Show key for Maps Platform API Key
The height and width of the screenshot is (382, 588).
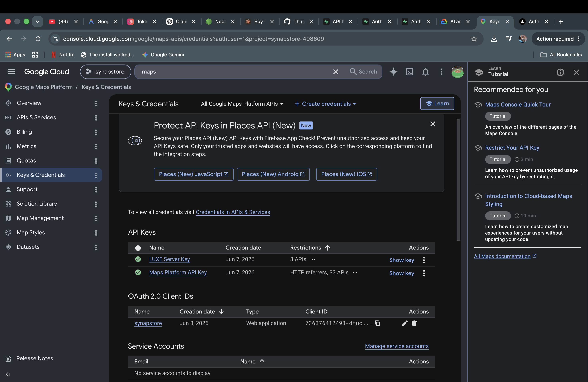401,273
